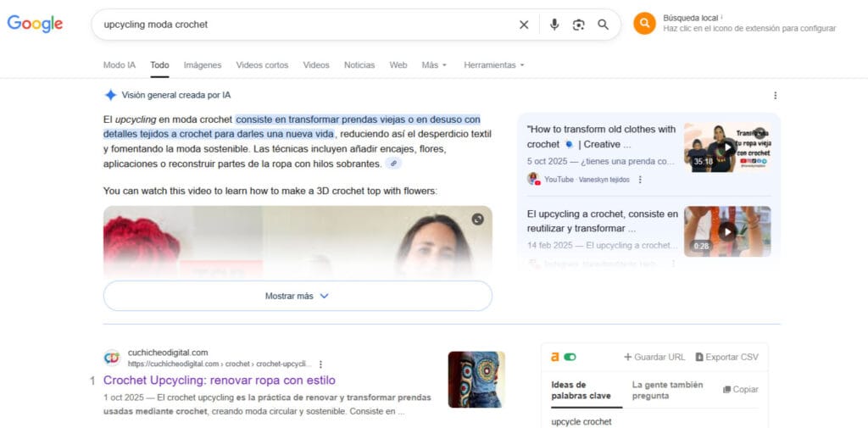The width and height of the screenshot is (868, 428).
Task: Switch to Modo IA tab
Action: click(x=119, y=64)
